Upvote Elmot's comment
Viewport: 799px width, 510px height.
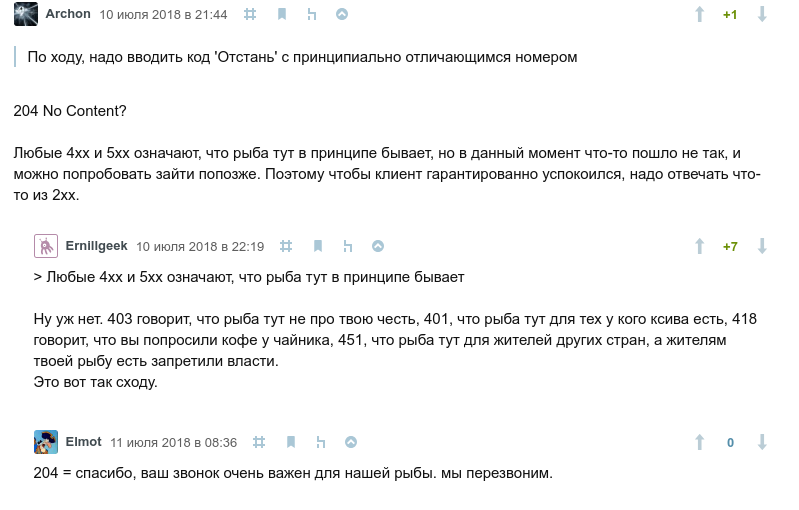coord(700,442)
